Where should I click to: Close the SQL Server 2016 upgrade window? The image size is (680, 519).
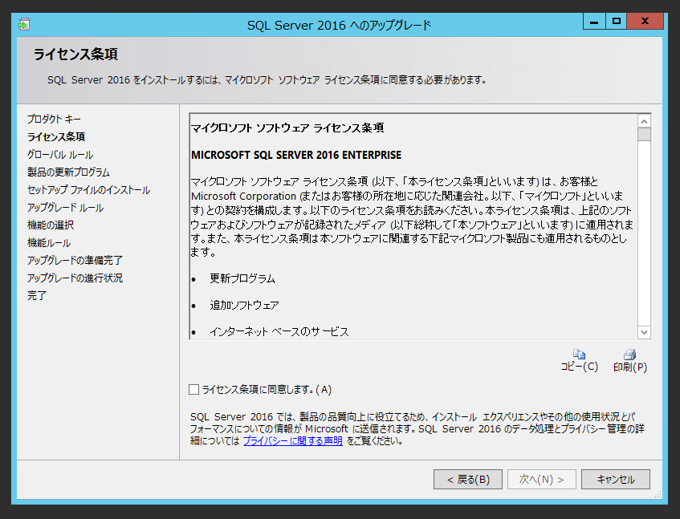click(645, 21)
